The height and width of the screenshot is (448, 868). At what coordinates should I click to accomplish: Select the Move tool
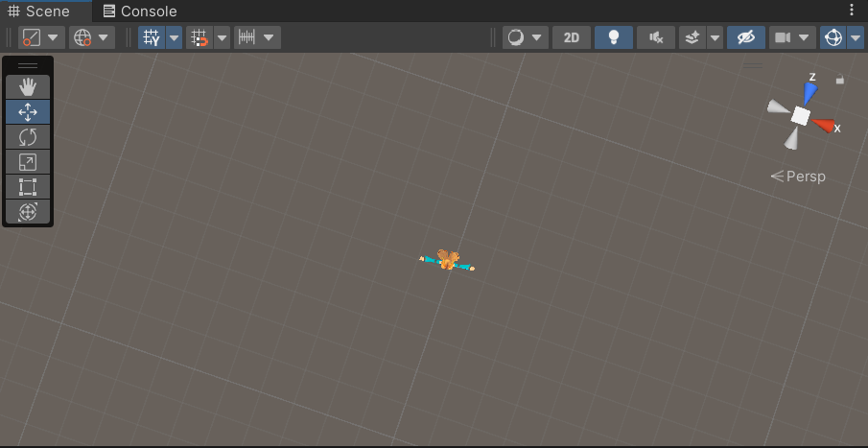[x=28, y=112]
